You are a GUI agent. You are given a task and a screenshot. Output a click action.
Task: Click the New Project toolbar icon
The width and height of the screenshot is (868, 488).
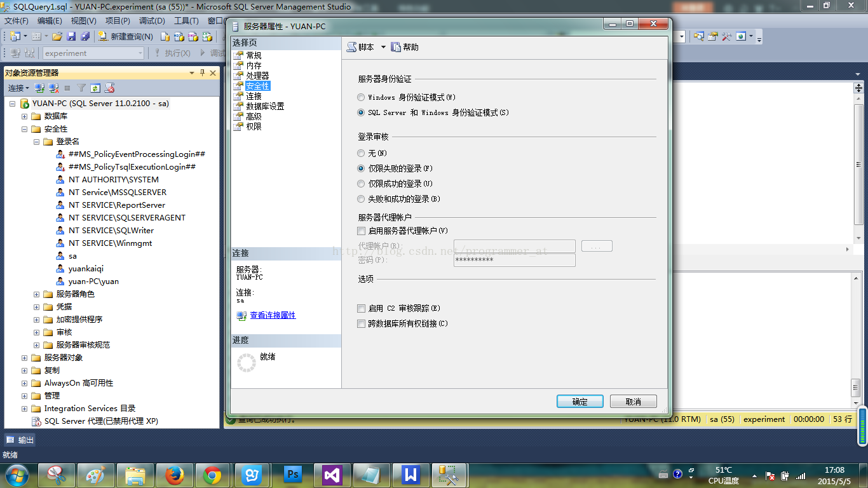point(15,37)
